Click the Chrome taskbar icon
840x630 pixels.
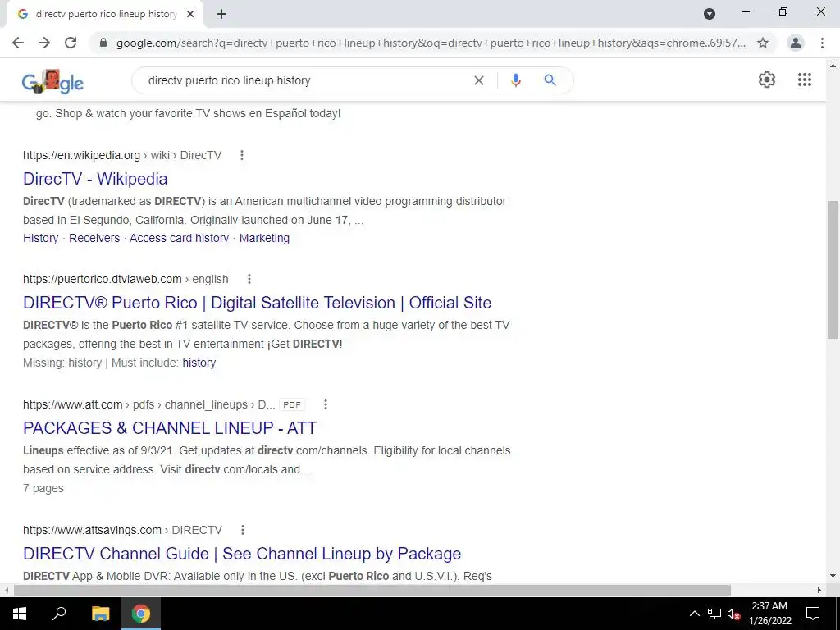pyautogui.click(x=141, y=614)
